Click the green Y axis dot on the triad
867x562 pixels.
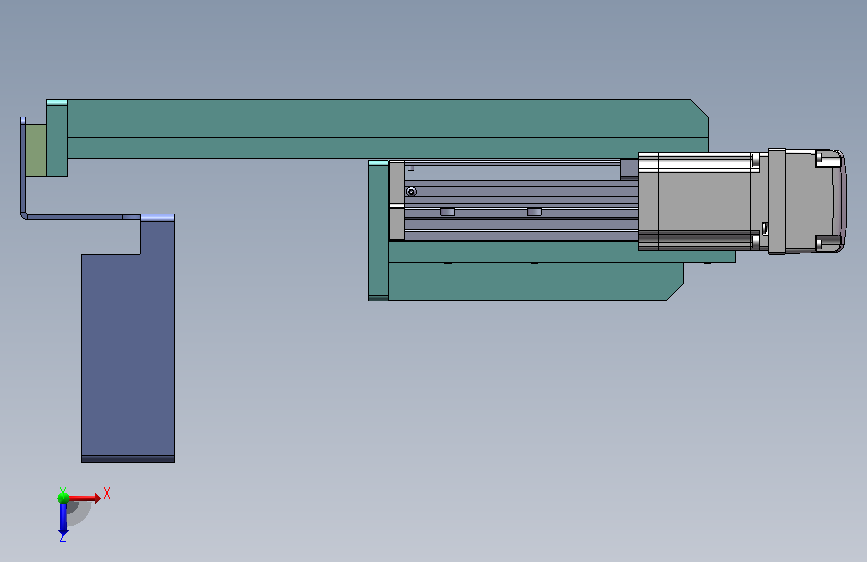click(x=64, y=498)
